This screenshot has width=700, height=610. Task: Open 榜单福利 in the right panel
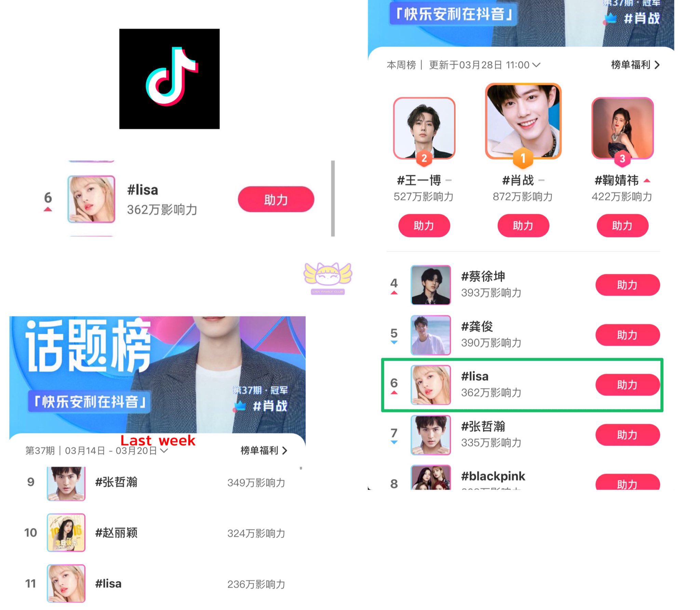tap(635, 65)
